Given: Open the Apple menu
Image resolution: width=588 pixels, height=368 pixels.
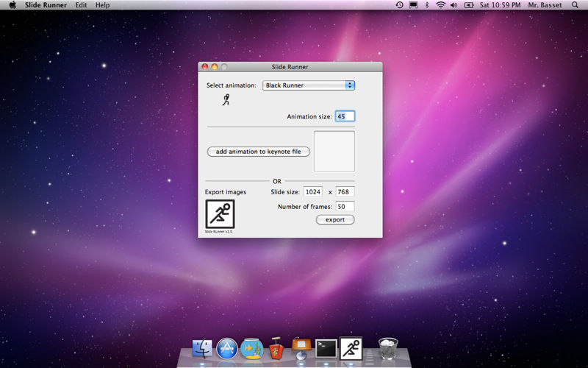Looking at the screenshot, I should (x=12, y=5).
